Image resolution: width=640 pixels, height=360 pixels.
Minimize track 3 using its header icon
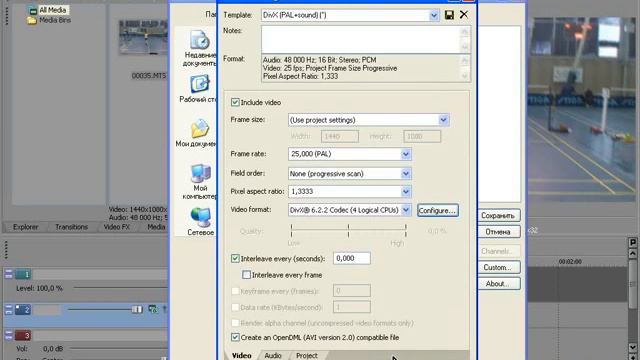click(9, 336)
